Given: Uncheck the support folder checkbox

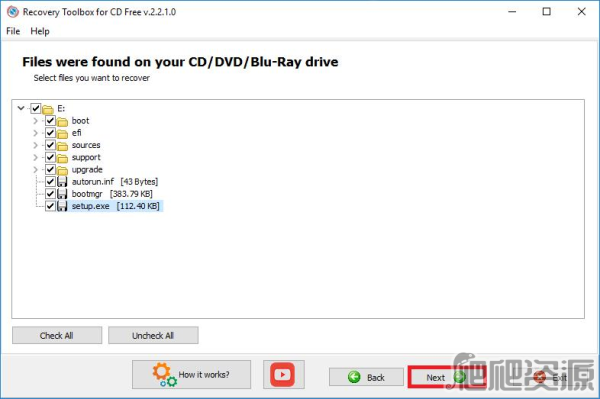Looking at the screenshot, I should coord(50,157).
